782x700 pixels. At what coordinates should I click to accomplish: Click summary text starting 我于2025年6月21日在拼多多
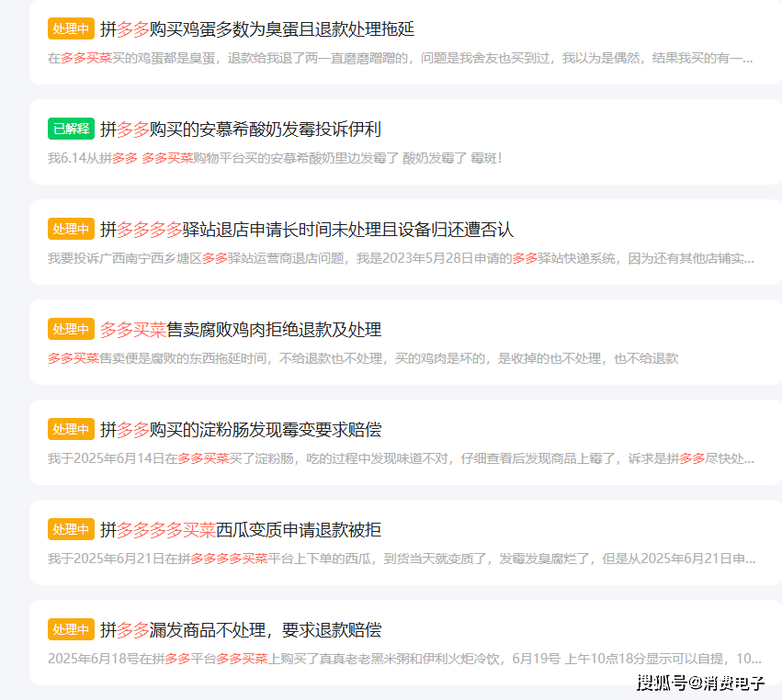coord(402,559)
